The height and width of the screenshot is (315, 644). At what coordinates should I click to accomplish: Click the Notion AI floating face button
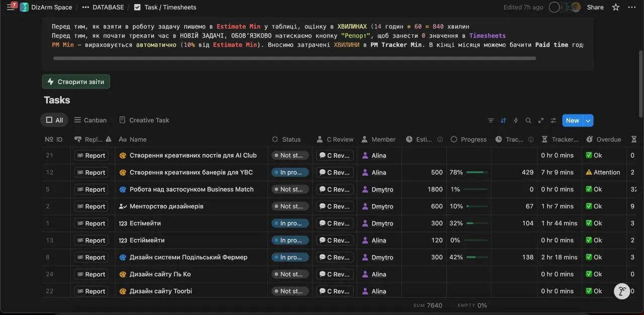click(622, 291)
